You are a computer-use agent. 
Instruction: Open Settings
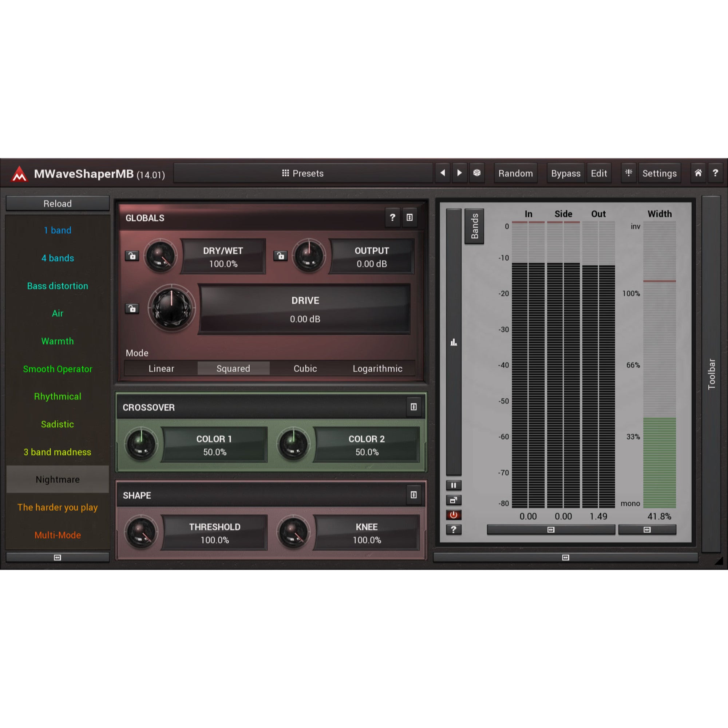(660, 173)
